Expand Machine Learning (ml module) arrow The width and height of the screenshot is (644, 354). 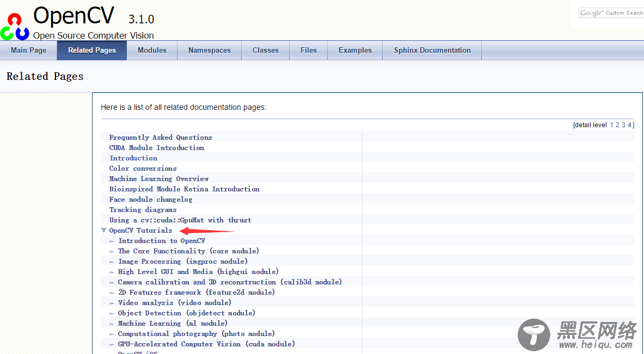[112, 324]
